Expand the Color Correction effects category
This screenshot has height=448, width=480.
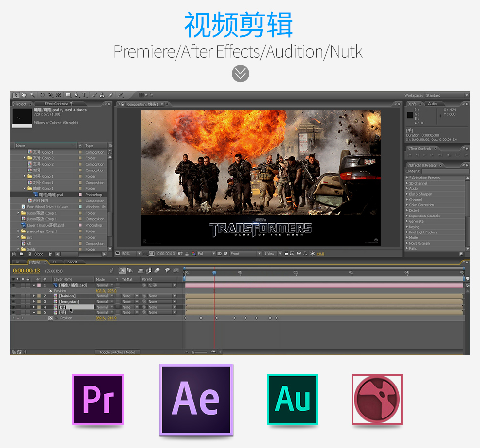[407, 205]
